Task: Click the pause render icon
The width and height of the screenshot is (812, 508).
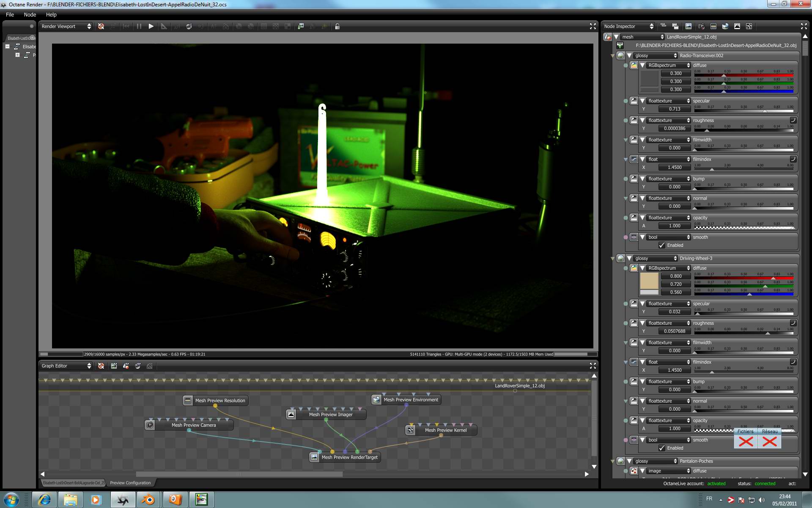Action: click(139, 26)
